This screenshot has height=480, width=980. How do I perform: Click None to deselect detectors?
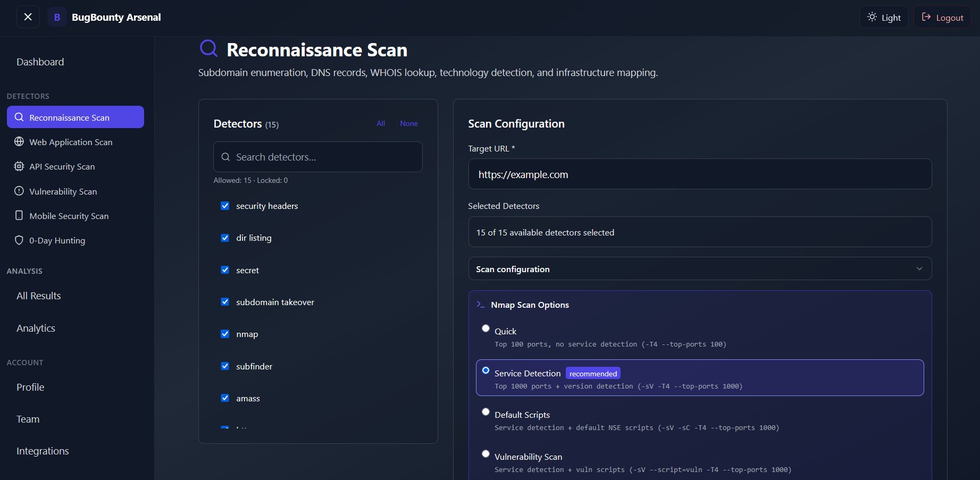tap(409, 123)
